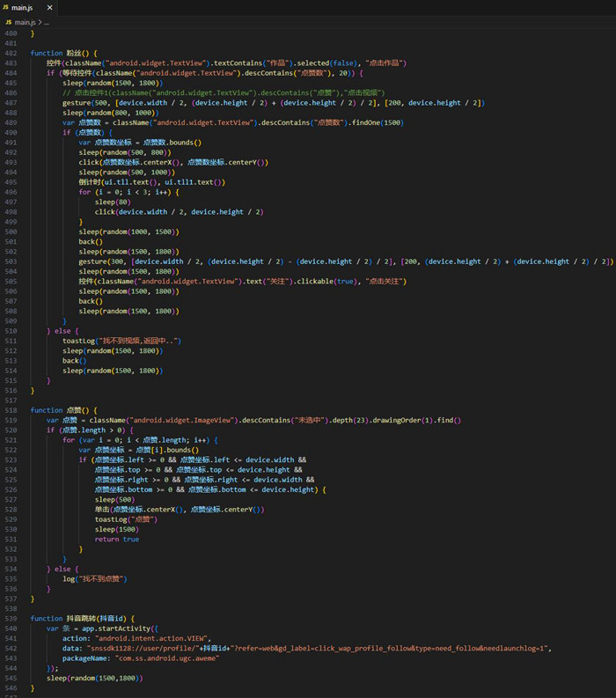Screen dimensions: 616x698
Task: Click "sleep(80)" inside the for loop
Action: [x=113, y=202]
